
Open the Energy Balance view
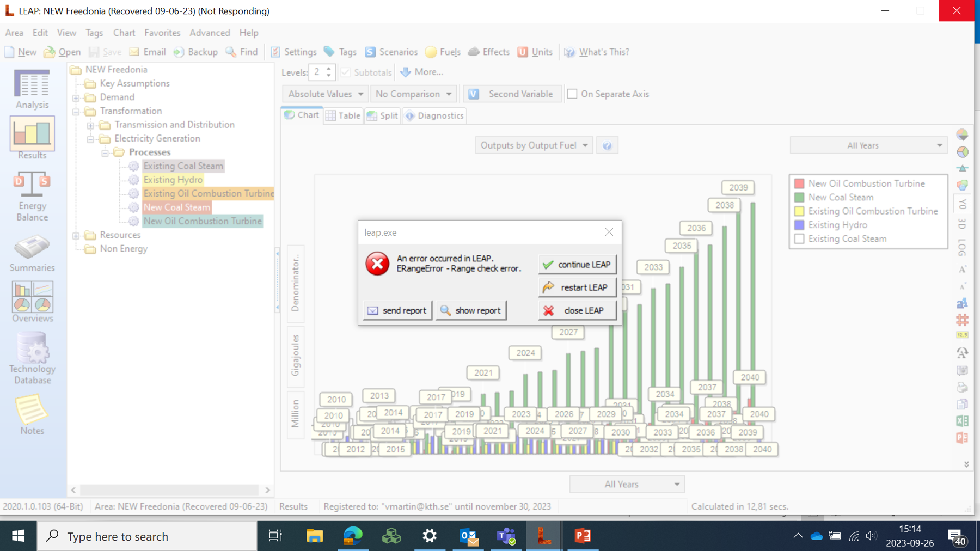click(x=32, y=197)
